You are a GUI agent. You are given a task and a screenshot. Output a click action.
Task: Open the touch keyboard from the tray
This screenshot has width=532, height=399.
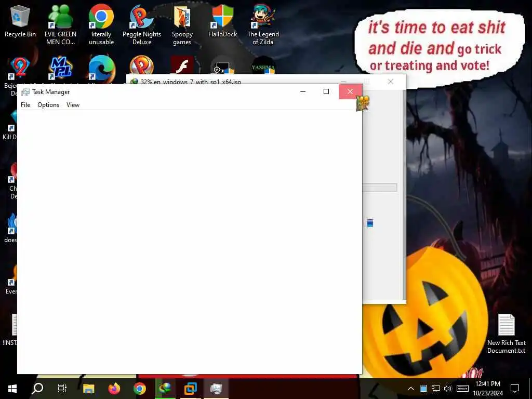462,389
